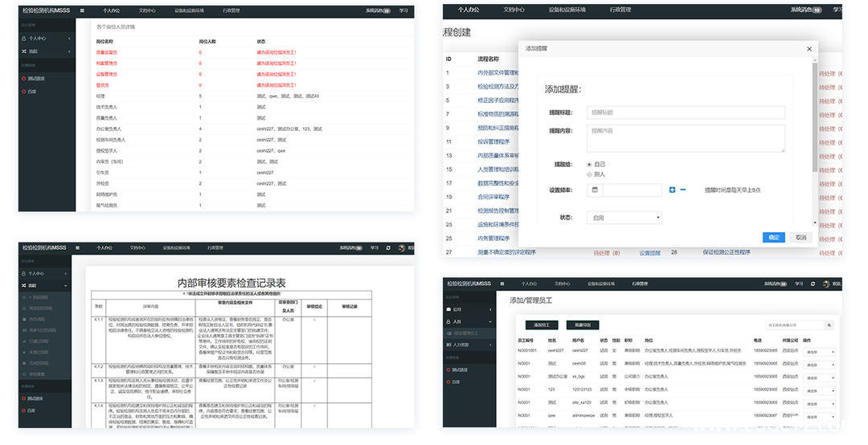
Task: Click 个人中心 user icon in position details sidebar
Action: tap(24, 39)
